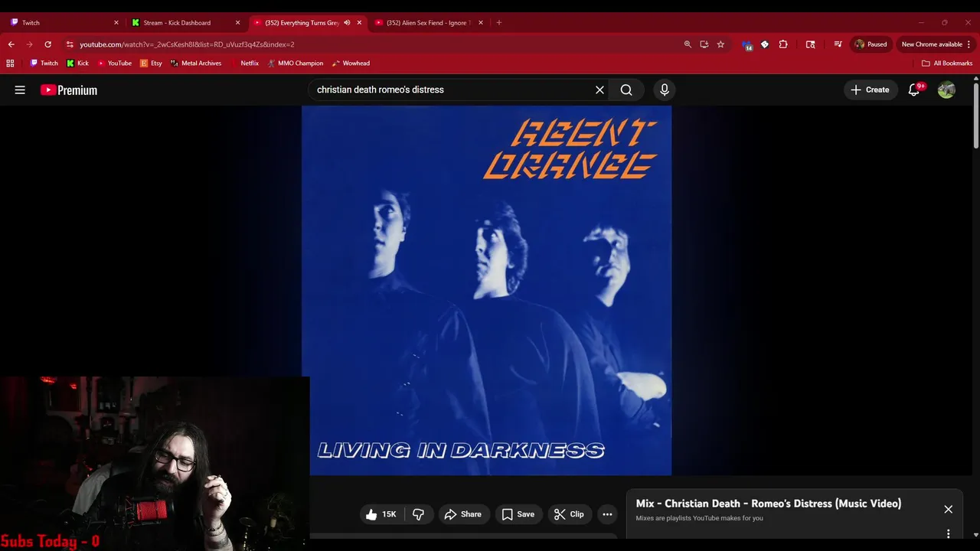Close the Kick Dashboard tab

coord(237,23)
